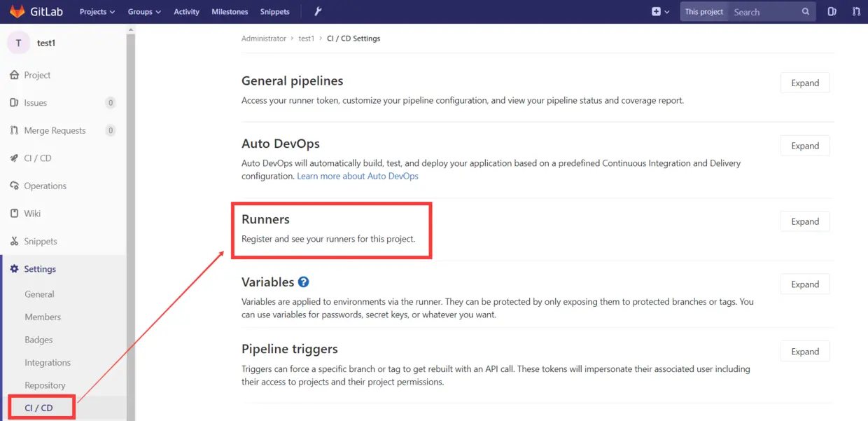Open the new item dropdown arrow
868x421 pixels.
coord(666,12)
